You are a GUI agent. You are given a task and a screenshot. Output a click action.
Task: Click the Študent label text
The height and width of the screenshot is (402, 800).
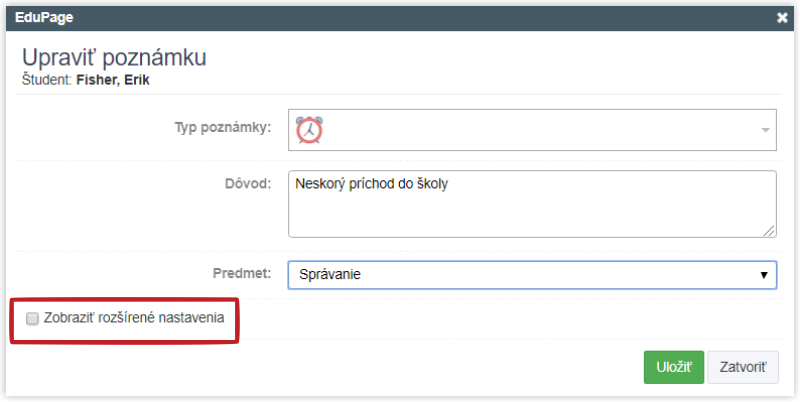tap(47, 81)
